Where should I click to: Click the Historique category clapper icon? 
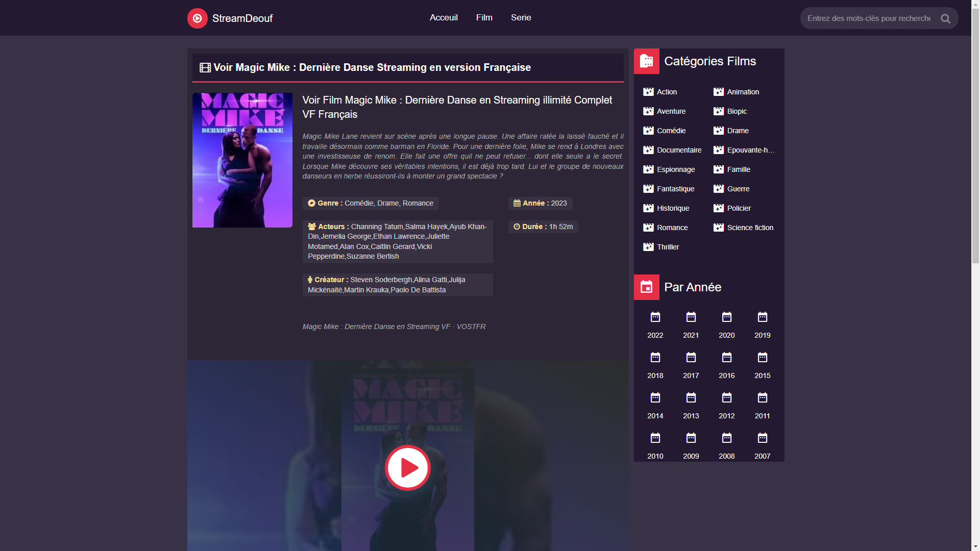648,208
